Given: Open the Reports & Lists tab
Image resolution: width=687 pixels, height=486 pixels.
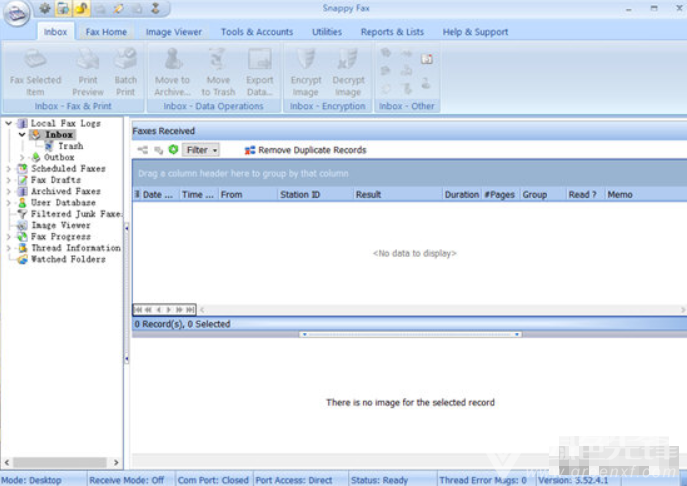Looking at the screenshot, I should tap(392, 32).
